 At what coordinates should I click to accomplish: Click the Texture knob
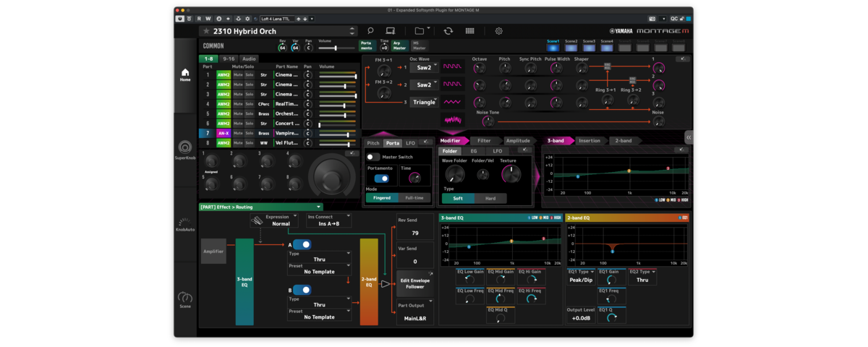[x=511, y=173]
